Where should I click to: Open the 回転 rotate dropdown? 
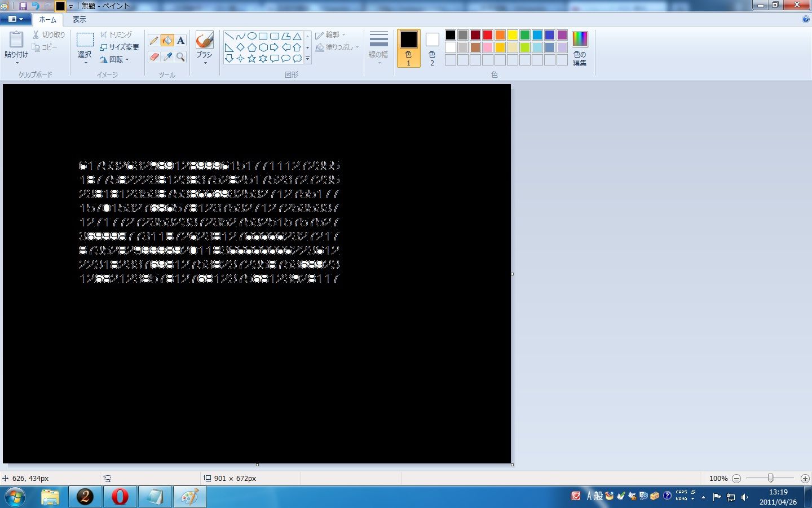pos(115,59)
